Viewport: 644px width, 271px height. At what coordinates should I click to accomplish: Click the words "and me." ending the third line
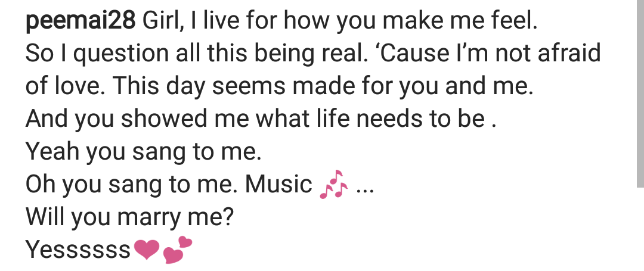pos(489,86)
